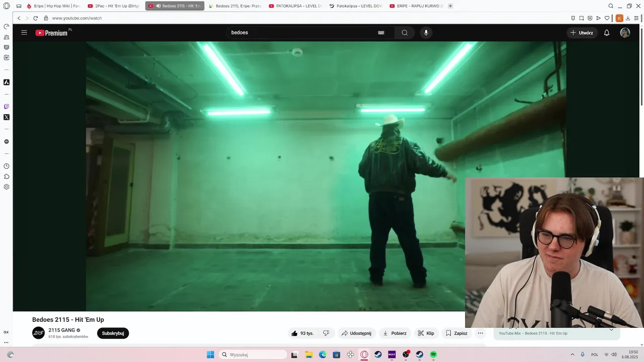Click the search tabs magnifier icon
Viewport: 644px width, 362px height.
point(611,6)
